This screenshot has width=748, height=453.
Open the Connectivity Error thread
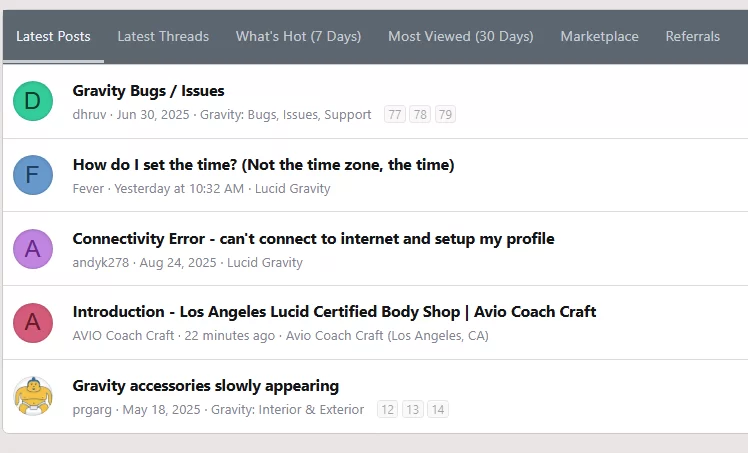point(313,238)
